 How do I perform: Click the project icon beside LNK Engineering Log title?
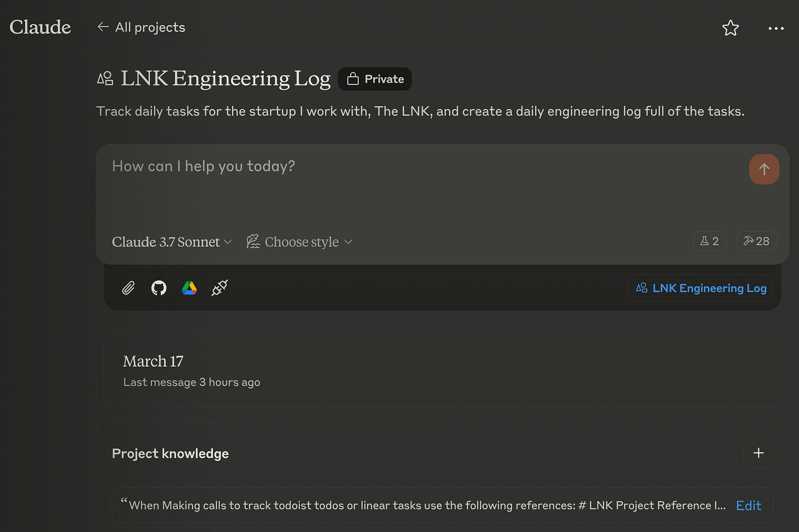tap(105, 79)
